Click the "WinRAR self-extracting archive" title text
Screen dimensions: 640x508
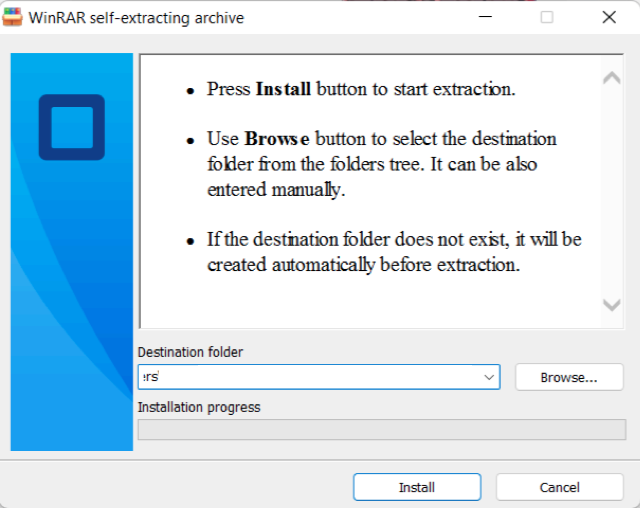click(x=136, y=18)
